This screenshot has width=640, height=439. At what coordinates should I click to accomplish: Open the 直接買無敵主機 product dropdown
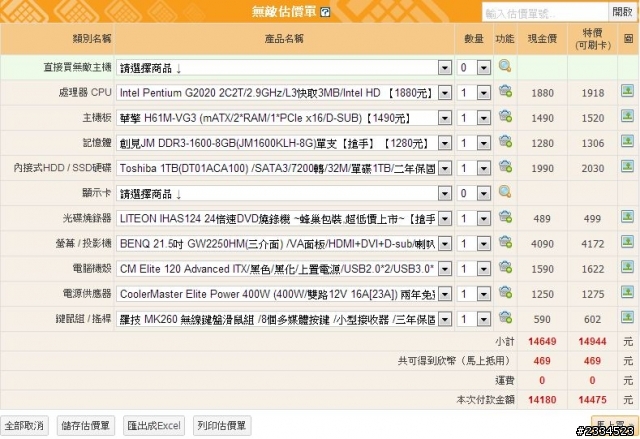pos(284,68)
